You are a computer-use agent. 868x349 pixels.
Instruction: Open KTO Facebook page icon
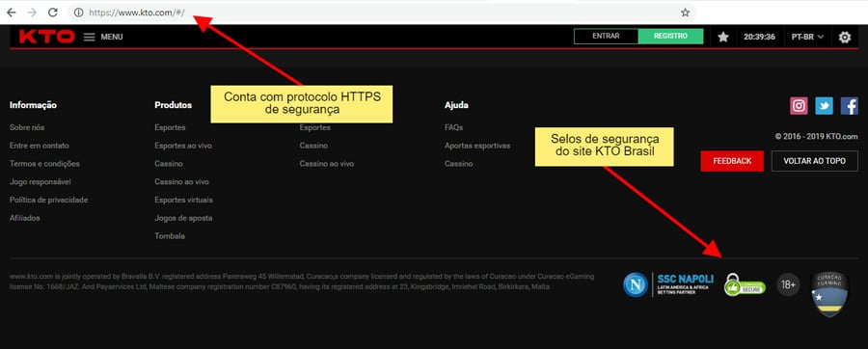[x=849, y=106]
